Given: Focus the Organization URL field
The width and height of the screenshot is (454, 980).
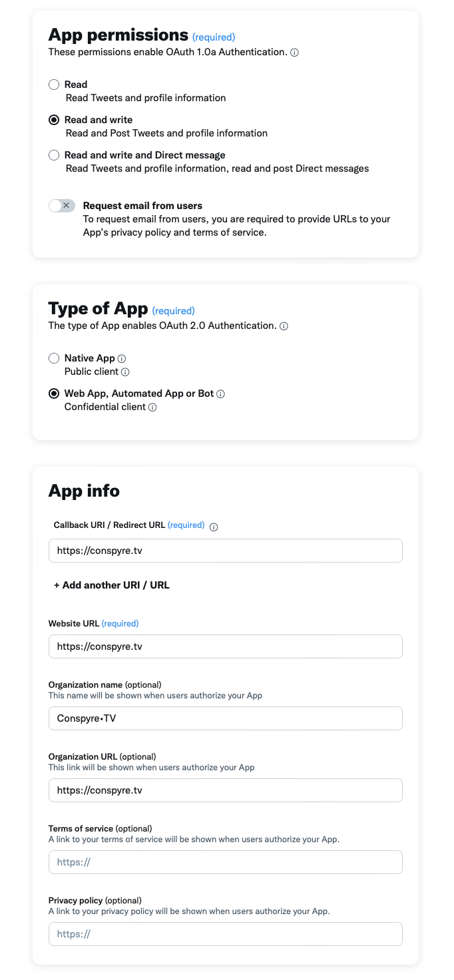Looking at the screenshot, I should click(225, 790).
